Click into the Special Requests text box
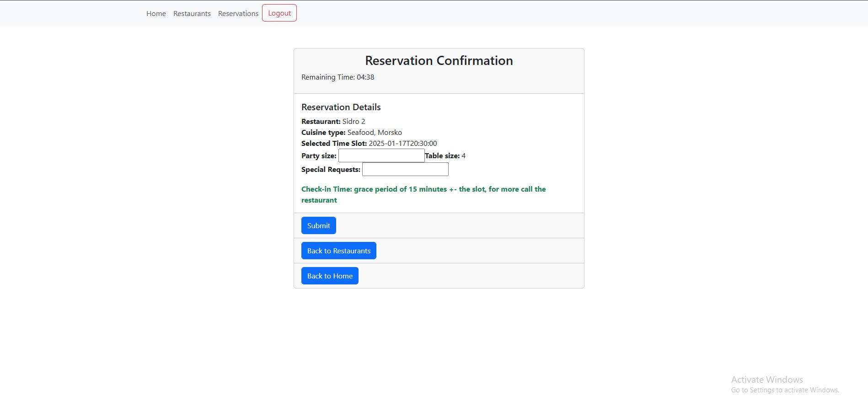This screenshot has width=868, height=412. [x=405, y=170]
